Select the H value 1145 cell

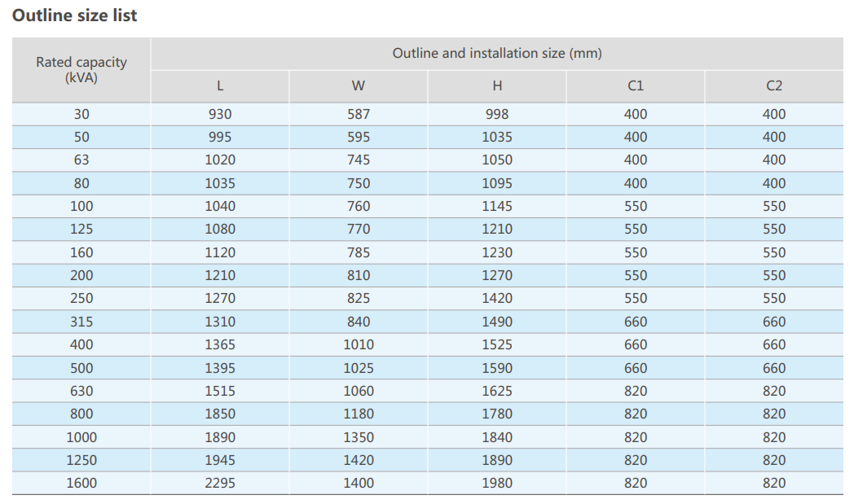(497, 207)
